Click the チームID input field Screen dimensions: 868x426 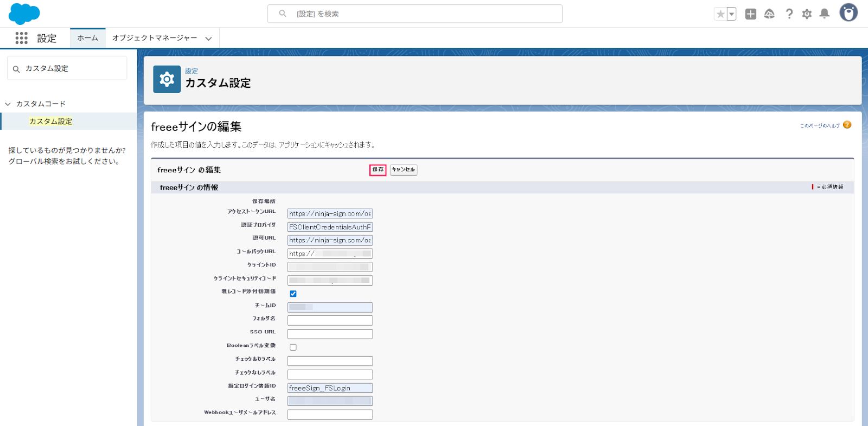tap(330, 307)
